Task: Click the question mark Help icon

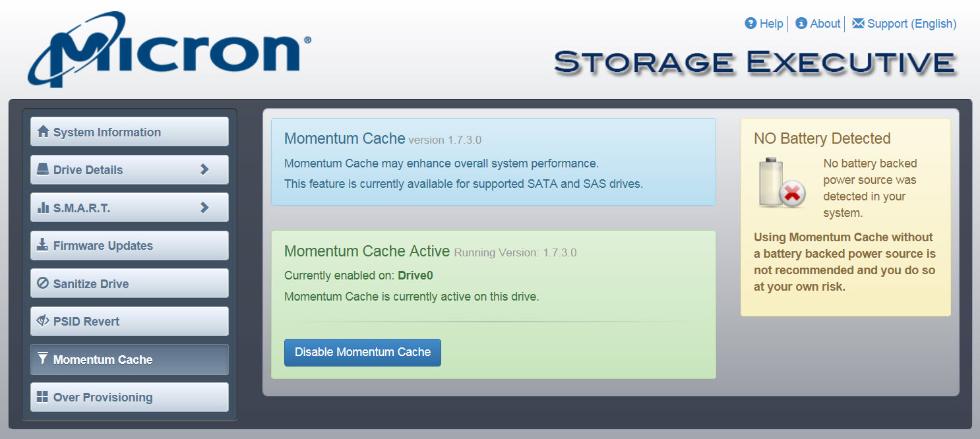Action: [x=750, y=23]
